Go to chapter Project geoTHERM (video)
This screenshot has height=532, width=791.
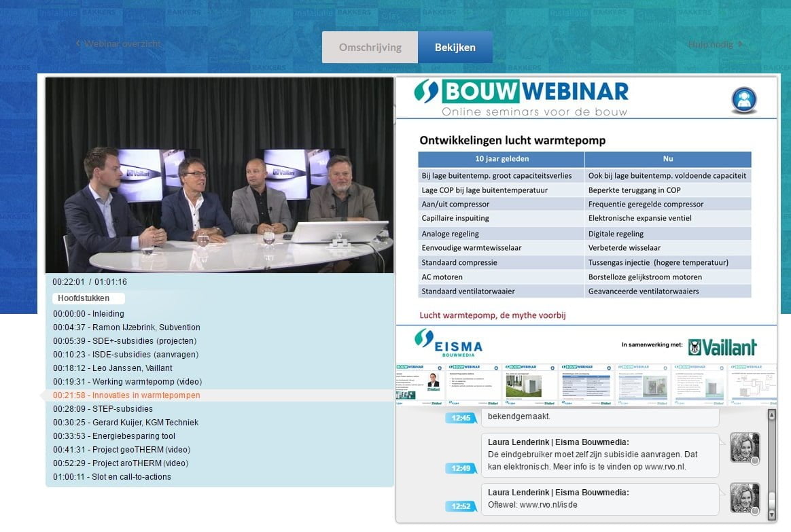click(122, 450)
